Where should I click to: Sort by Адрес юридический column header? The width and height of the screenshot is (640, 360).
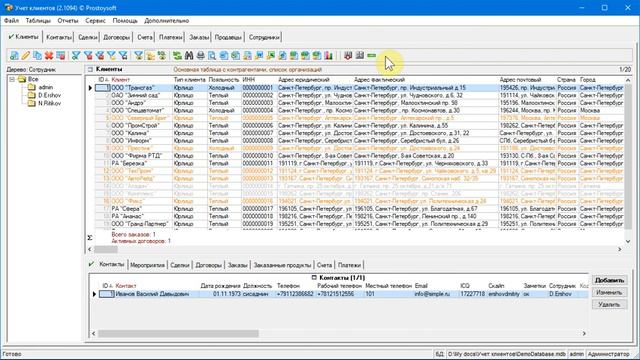tap(315, 80)
